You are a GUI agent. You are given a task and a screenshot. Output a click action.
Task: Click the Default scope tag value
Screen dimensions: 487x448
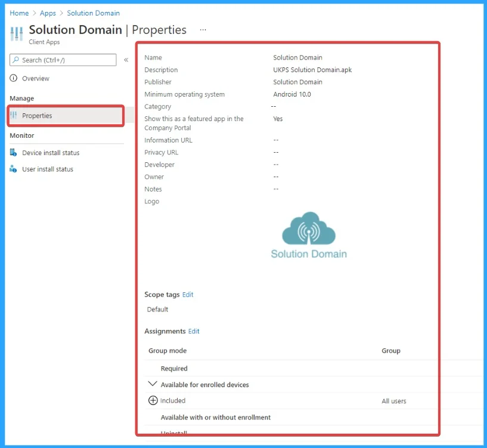[157, 310]
